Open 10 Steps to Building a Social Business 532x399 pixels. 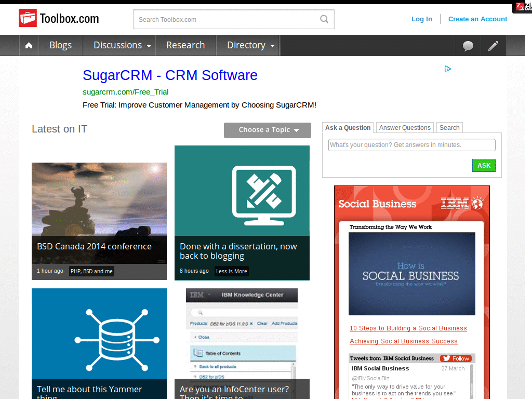408,328
